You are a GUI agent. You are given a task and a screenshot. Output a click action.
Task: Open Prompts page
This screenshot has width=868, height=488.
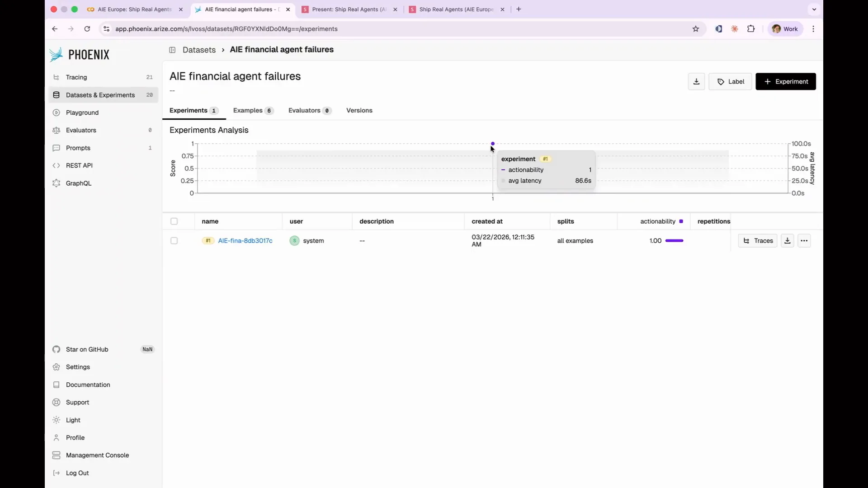[103, 148]
